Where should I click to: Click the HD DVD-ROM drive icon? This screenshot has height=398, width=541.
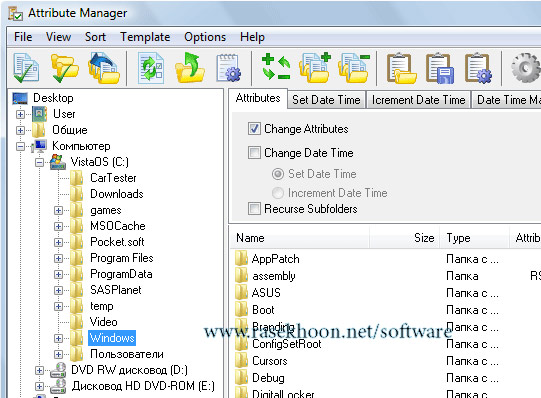click(x=58, y=386)
